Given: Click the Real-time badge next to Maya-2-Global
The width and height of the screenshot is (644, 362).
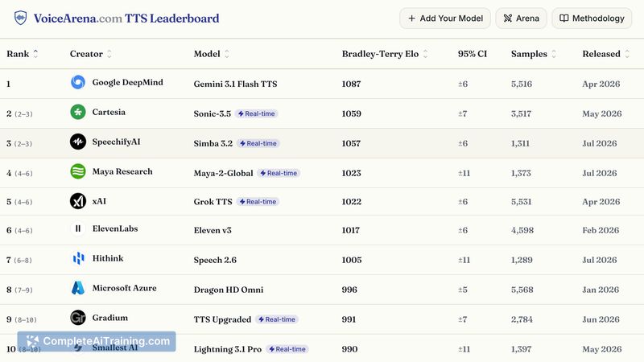Looking at the screenshot, I should [x=279, y=173].
